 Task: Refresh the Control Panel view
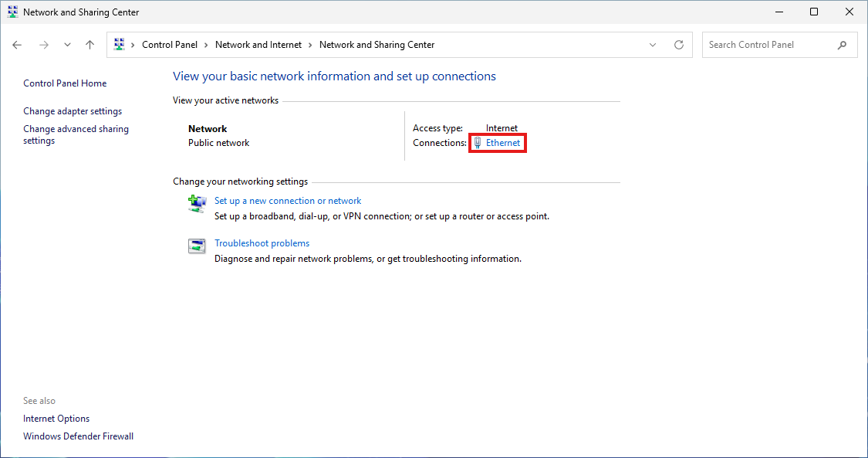[679, 45]
